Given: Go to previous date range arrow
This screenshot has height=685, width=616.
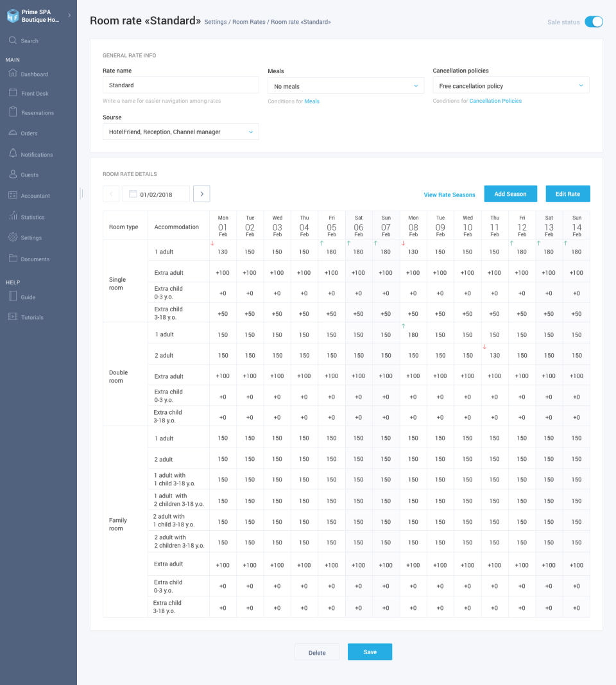Looking at the screenshot, I should coord(111,194).
